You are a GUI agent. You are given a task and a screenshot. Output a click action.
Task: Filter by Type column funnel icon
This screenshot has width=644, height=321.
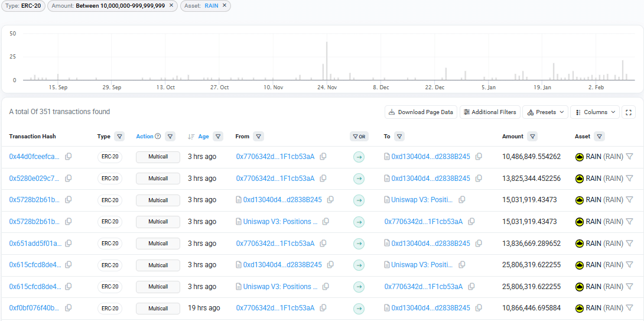pyautogui.click(x=120, y=137)
